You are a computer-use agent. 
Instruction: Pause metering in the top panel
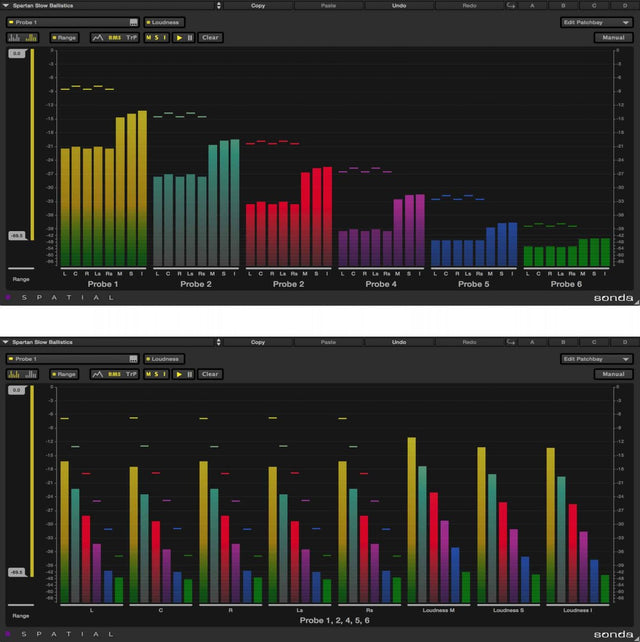tap(188, 38)
